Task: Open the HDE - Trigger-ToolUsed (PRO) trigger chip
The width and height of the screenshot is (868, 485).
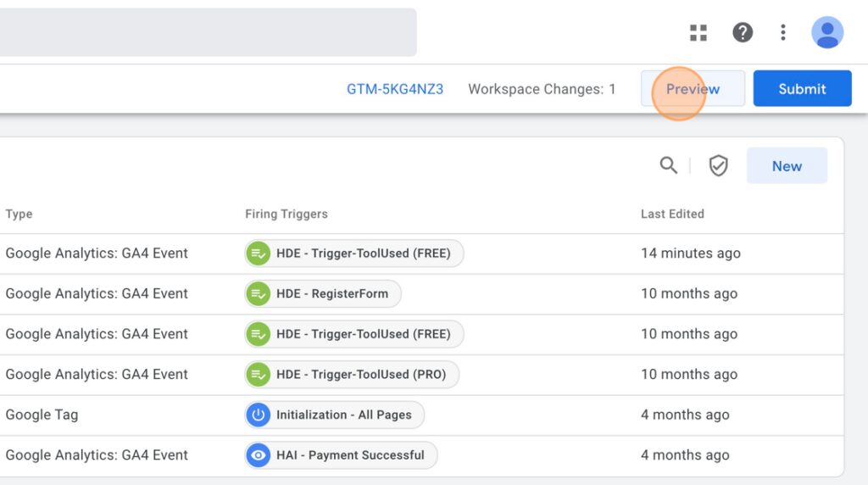Action: tap(352, 374)
